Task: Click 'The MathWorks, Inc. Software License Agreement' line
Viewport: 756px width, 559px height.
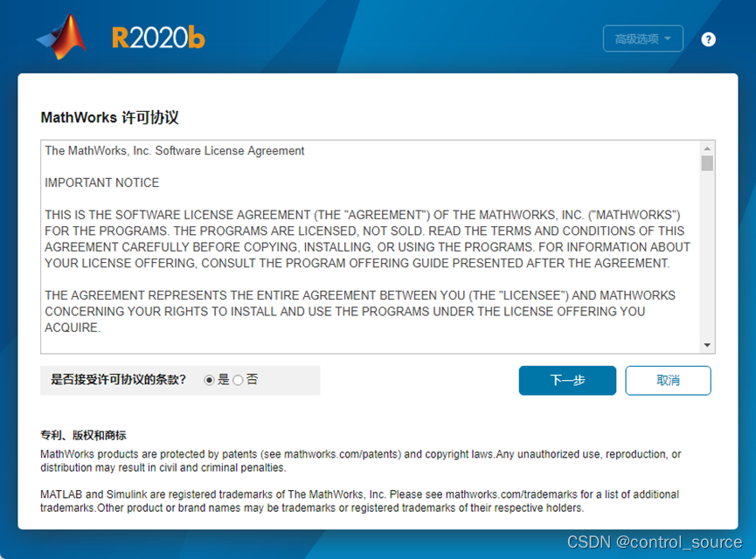Action: click(x=175, y=151)
